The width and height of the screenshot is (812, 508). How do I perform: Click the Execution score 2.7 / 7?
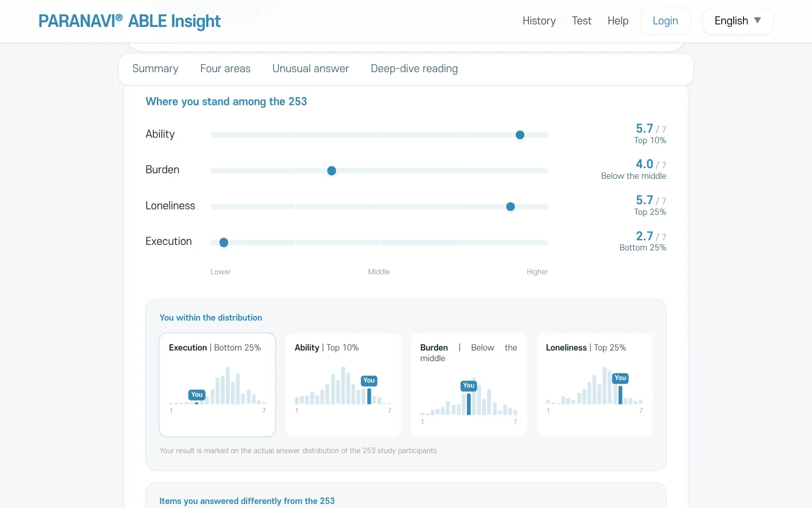(651, 236)
